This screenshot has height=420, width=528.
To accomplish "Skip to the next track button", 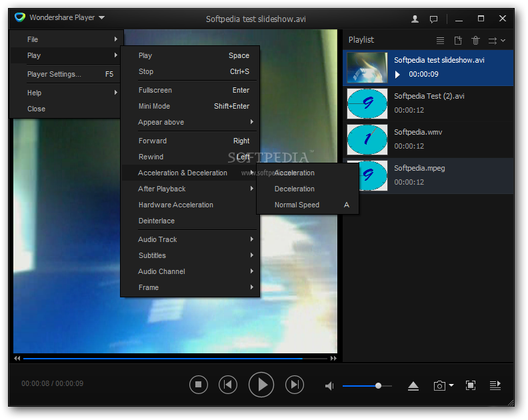I will point(295,385).
